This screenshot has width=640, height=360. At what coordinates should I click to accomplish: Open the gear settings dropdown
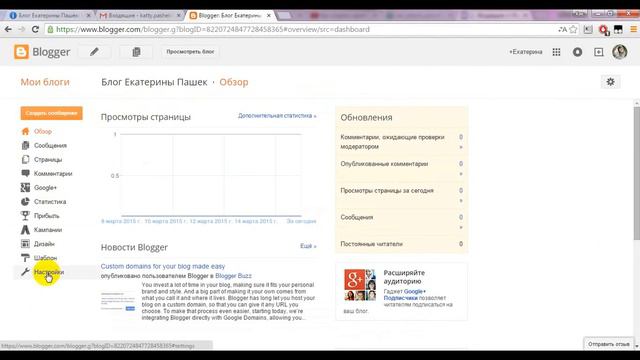point(611,82)
